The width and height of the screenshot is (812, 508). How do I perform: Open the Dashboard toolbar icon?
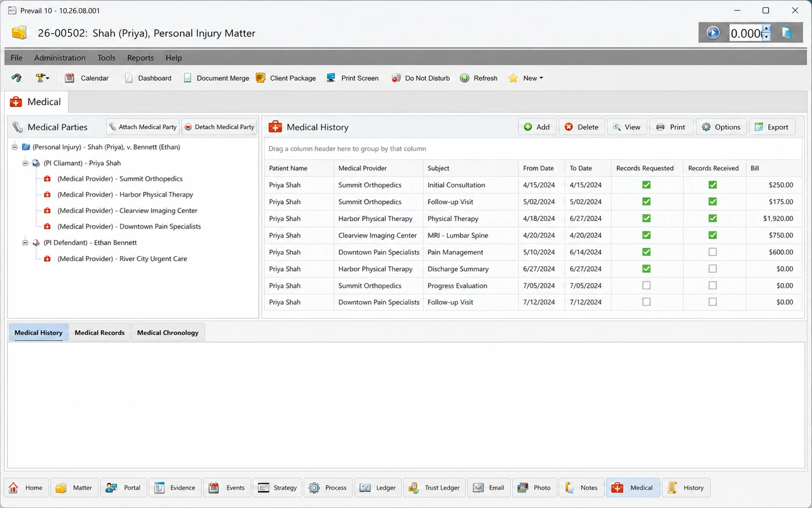click(129, 78)
